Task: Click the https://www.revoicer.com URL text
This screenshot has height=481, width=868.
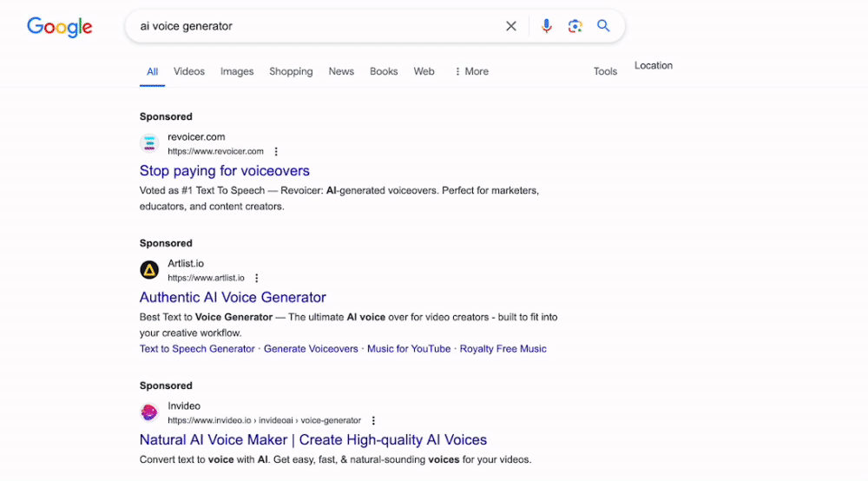Action: [215, 152]
